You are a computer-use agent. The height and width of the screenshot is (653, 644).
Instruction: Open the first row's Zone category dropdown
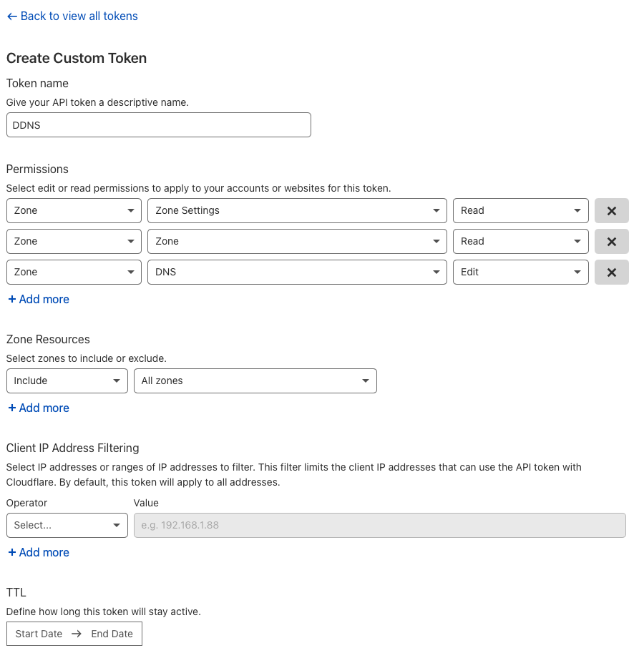(x=74, y=211)
